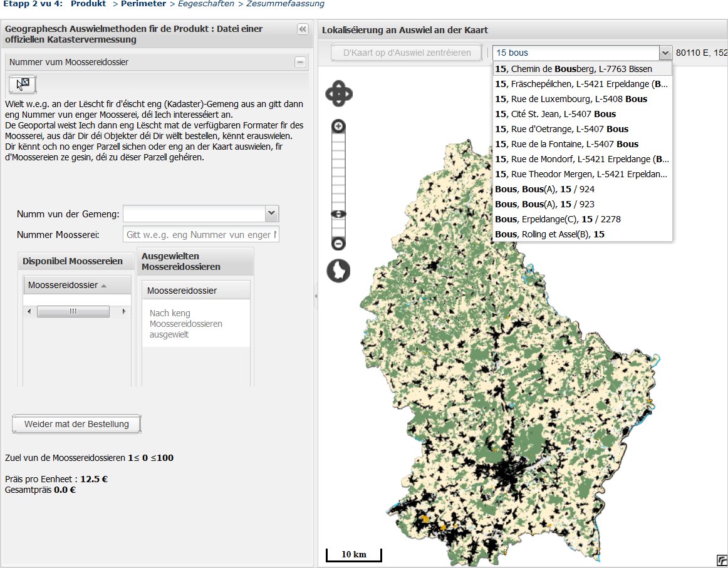Image resolution: width=728 pixels, height=568 pixels.
Task: Click the Nummer Moosserei input field
Action: click(x=200, y=235)
